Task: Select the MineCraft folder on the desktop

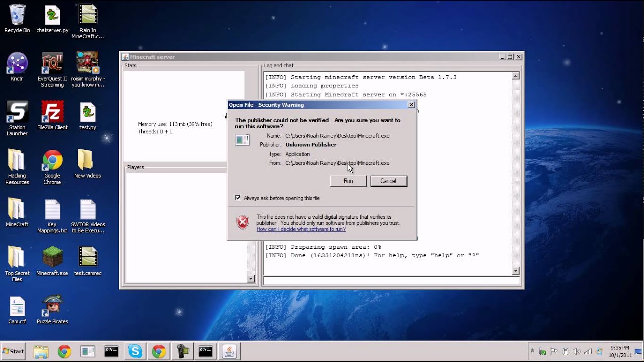Action: 17,213
